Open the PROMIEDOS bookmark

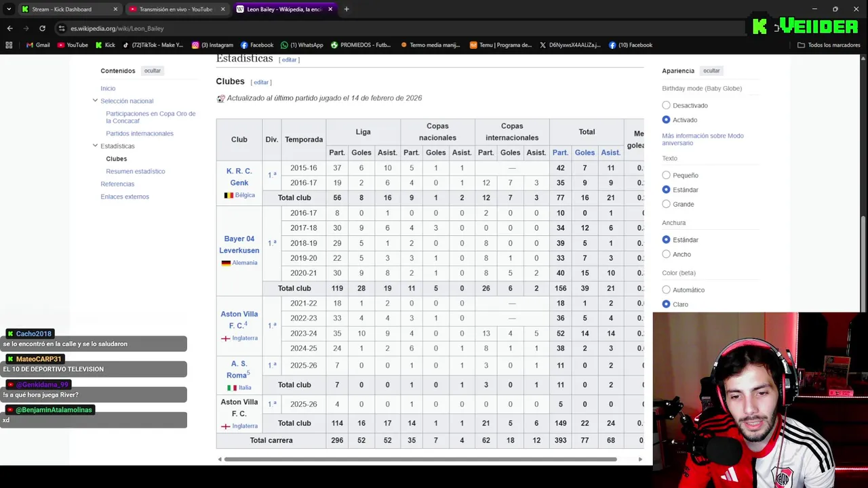(361, 45)
